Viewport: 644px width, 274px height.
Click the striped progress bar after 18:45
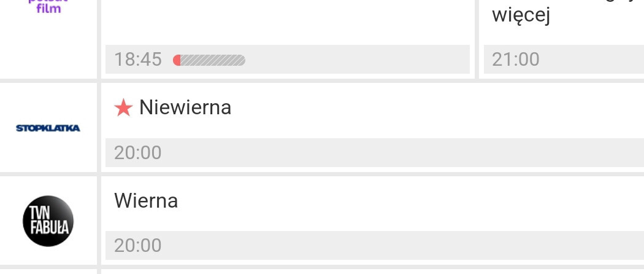coord(212,60)
